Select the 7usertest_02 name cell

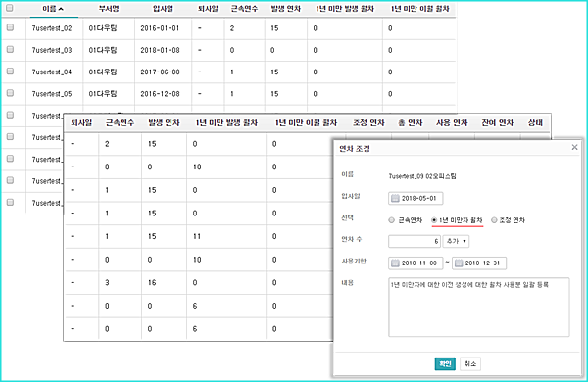point(52,28)
